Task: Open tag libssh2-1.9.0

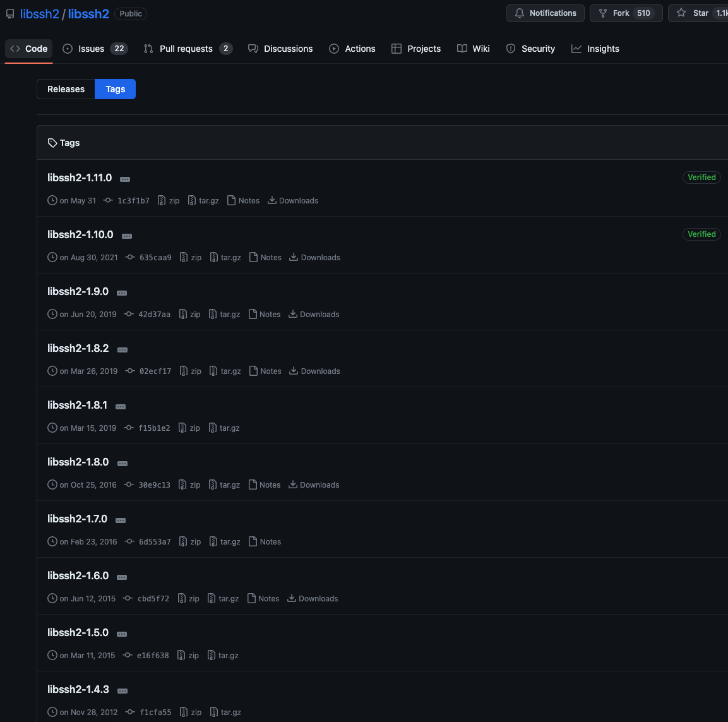Action: coord(78,291)
